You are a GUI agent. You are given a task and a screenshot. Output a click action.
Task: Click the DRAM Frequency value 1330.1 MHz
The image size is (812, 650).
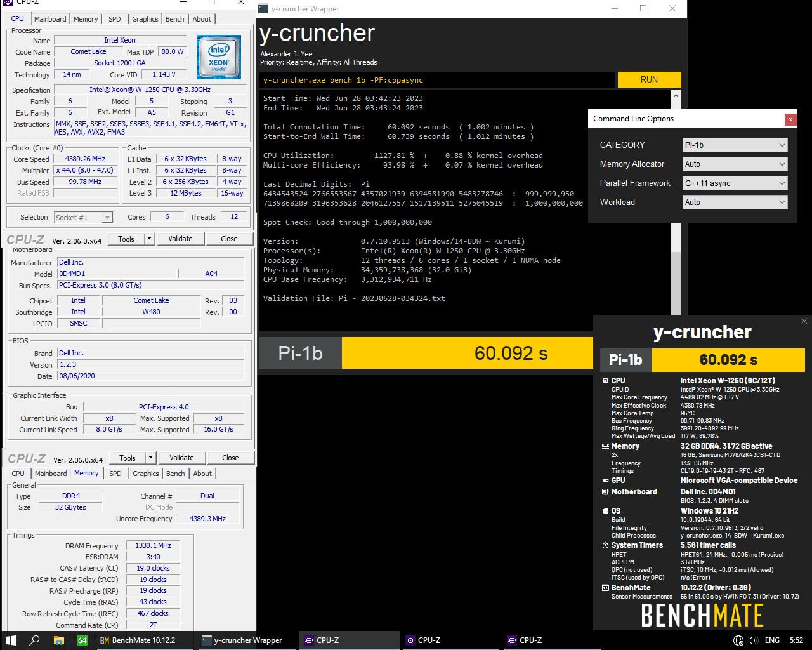[x=153, y=545]
